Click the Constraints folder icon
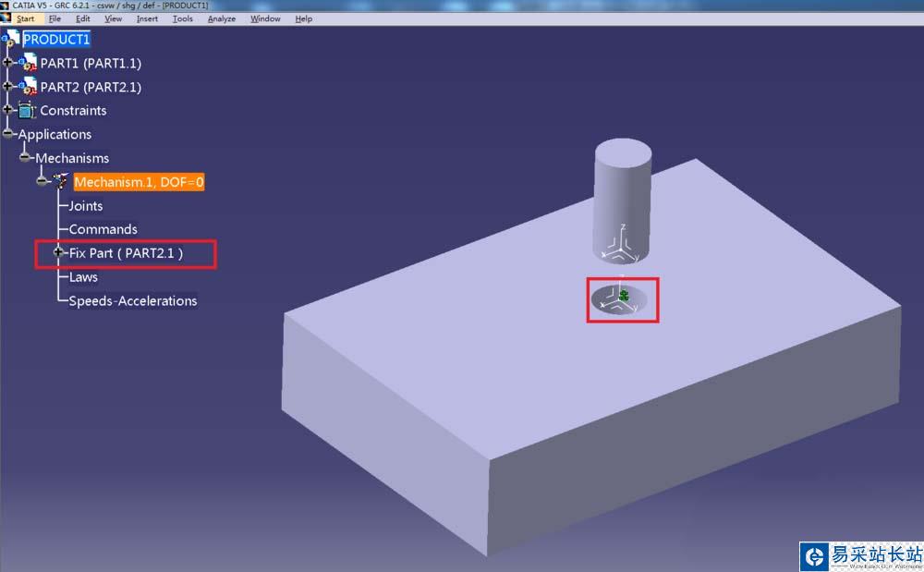Image resolution: width=924 pixels, height=572 pixels. click(x=27, y=110)
